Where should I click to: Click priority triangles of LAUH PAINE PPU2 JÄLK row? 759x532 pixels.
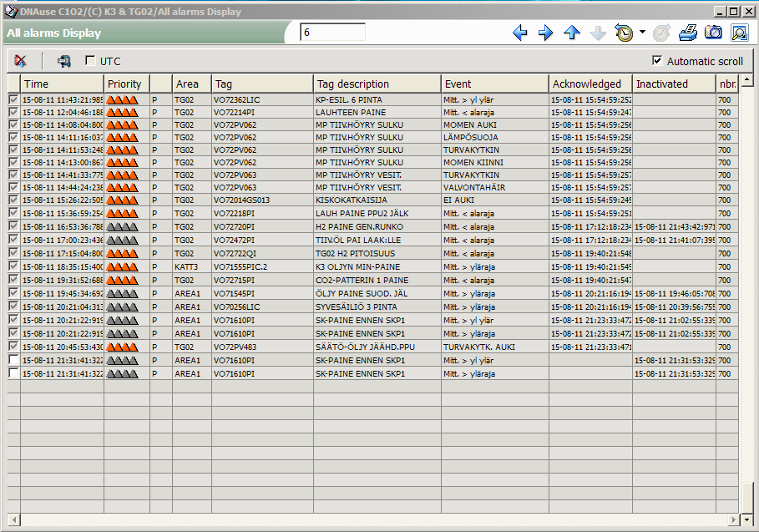[123, 214]
